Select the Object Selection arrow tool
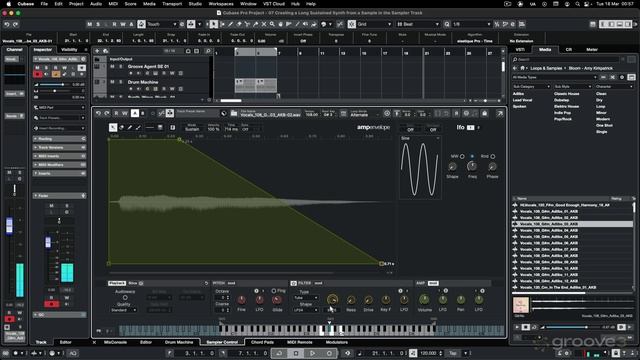 213,24
